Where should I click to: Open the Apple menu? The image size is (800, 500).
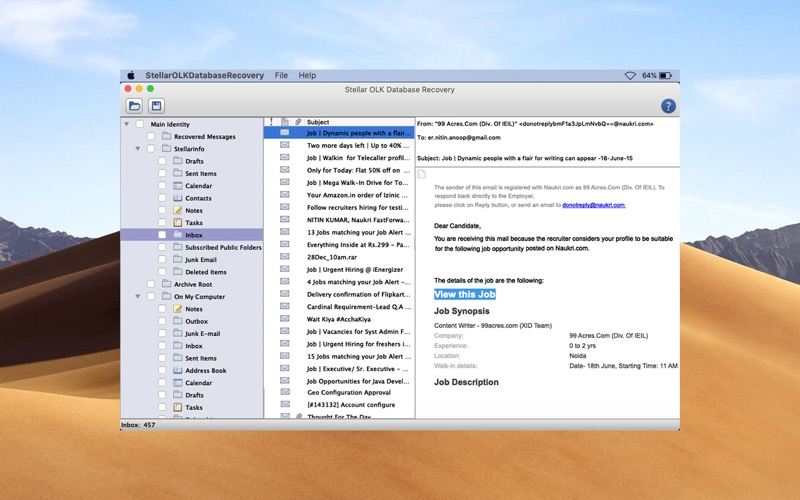[130, 75]
